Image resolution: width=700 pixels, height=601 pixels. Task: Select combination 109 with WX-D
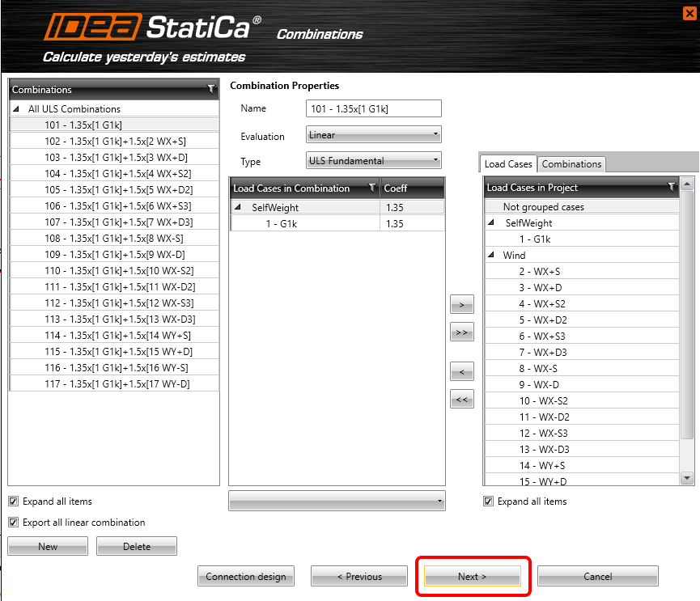114,254
